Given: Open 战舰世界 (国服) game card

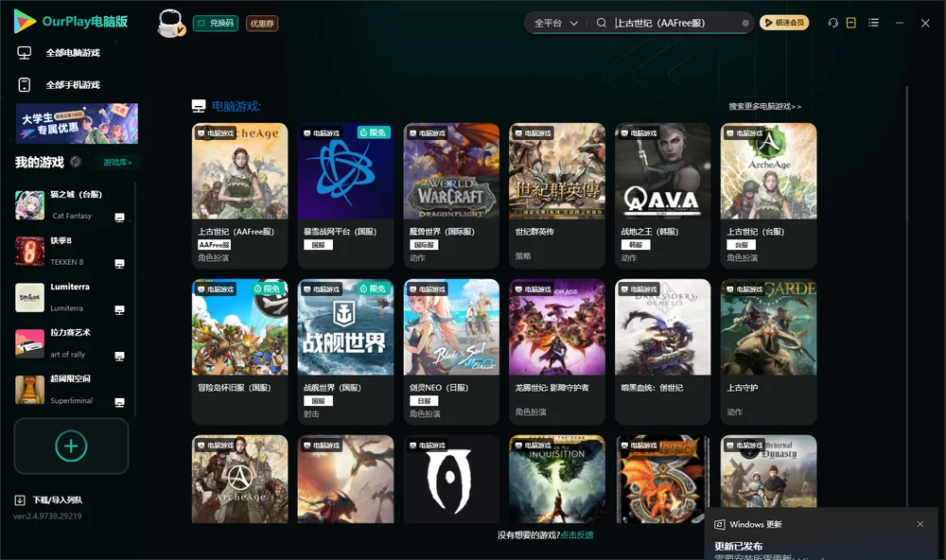Looking at the screenshot, I should (345, 351).
